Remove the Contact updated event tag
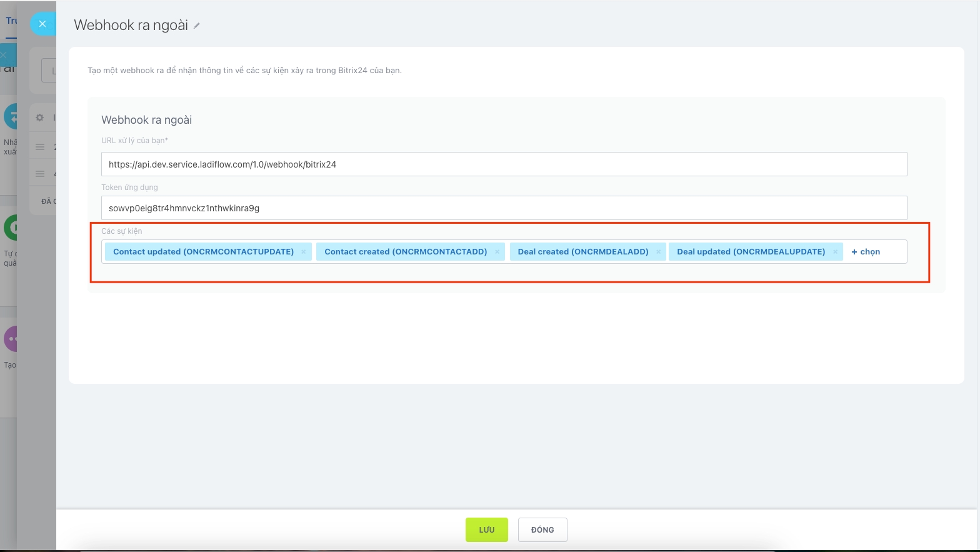Image resolution: width=980 pixels, height=552 pixels. [304, 252]
